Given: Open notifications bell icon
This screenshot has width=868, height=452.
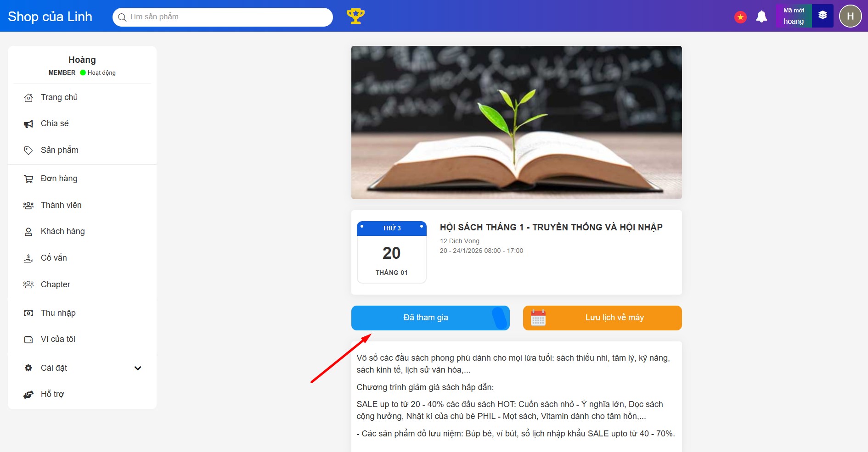Looking at the screenshot, I should (761, 17).
